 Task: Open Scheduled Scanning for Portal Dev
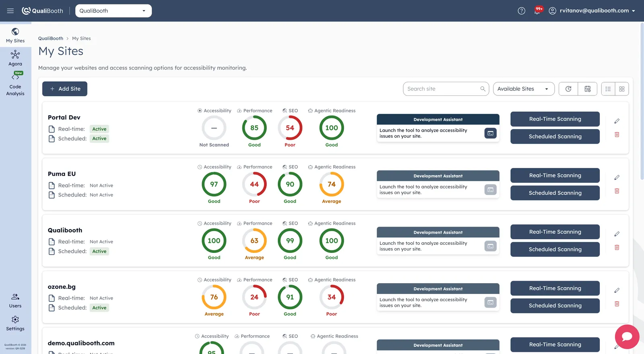click(x=555, y=137)
